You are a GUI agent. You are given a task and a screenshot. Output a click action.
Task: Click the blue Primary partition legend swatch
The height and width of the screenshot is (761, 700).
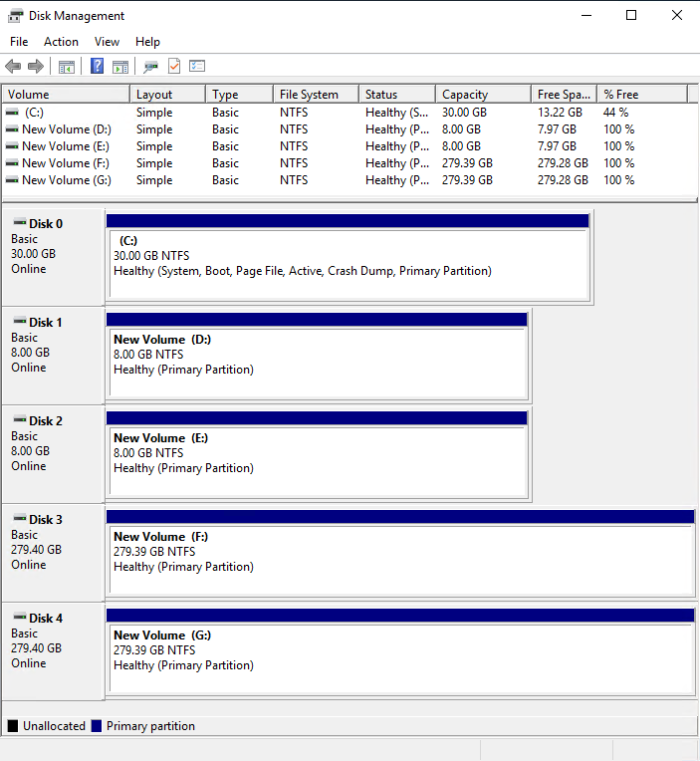[x=97, y=726]
